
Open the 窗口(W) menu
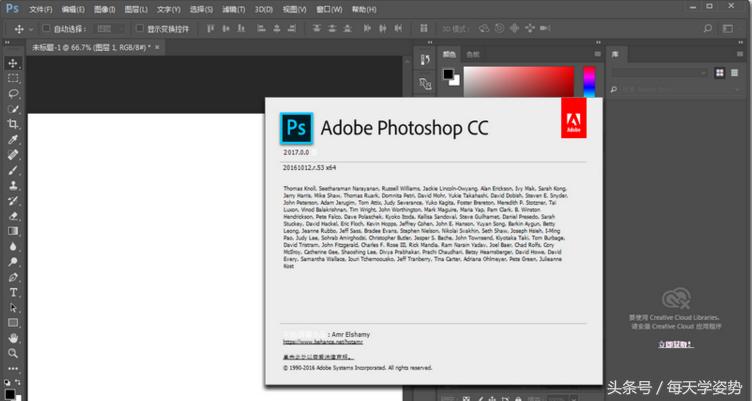click(x=329, y=9)
